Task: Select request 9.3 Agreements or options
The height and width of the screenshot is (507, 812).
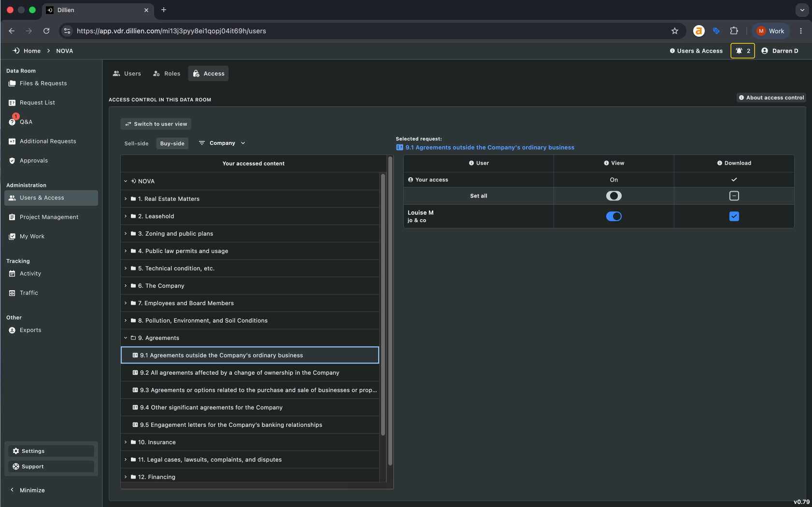Action: (250, 390)
